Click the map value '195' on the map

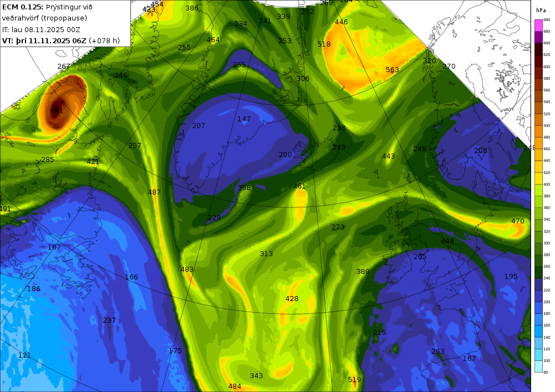click(x=511, y=277)
